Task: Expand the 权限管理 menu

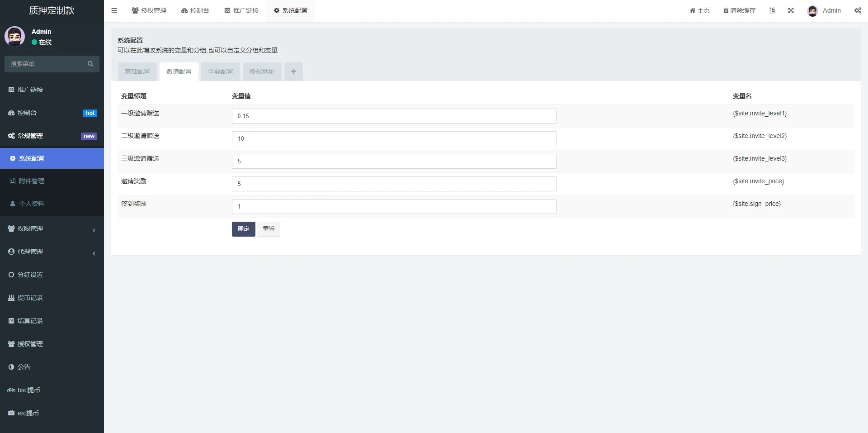Action: pos(52,229)
